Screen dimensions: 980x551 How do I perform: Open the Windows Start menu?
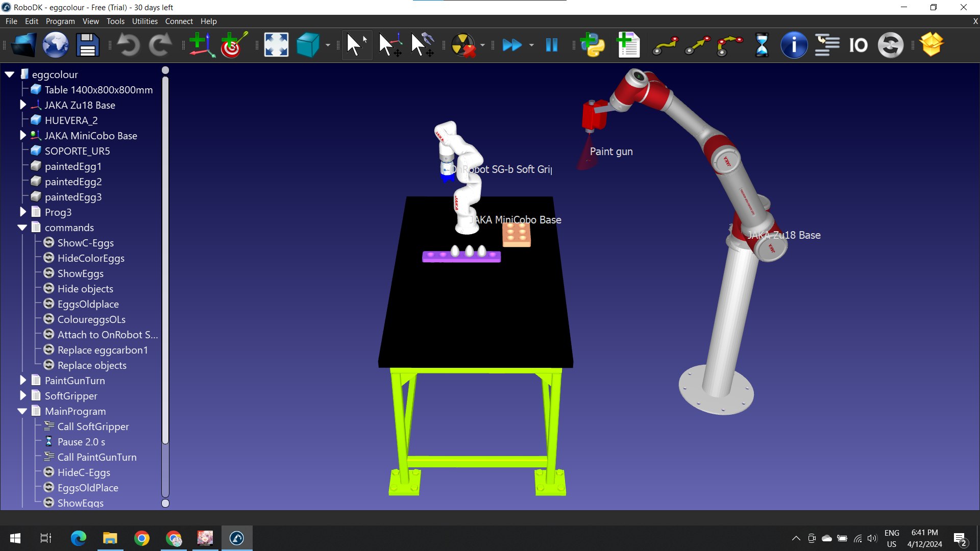(x=15, y=538)
